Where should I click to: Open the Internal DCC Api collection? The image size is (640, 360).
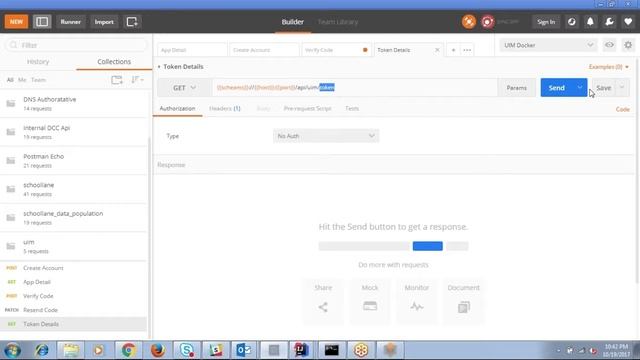(x=73, y=132)
